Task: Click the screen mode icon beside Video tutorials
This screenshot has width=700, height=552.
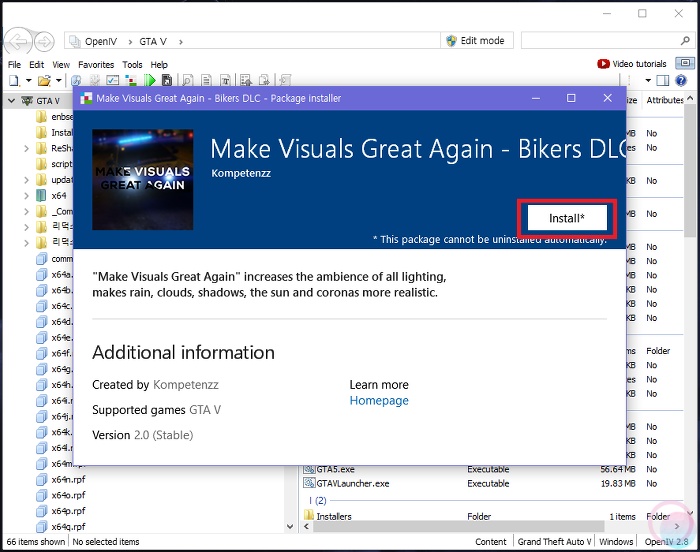Action: [x=685, y=63]
